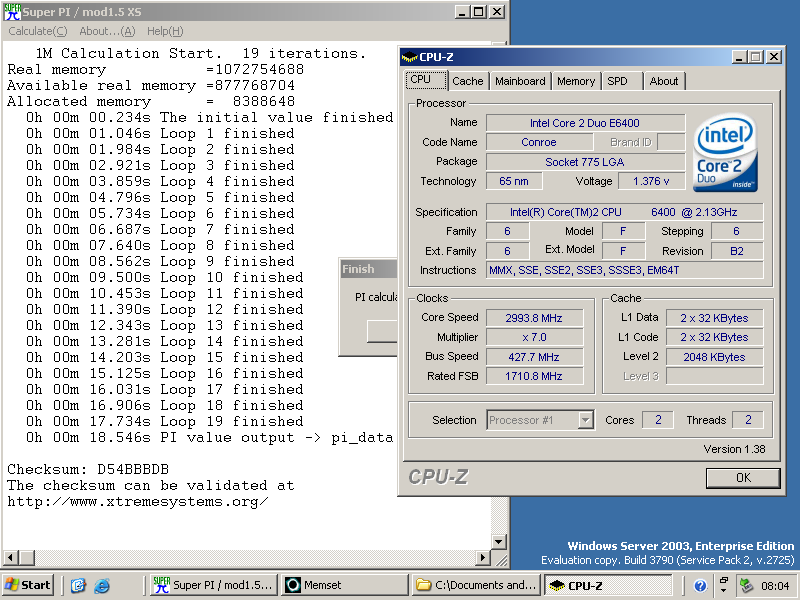Click the Checksum: D54BBBDB line
Viewport: 800px width, 600px height.
point(88,469)
